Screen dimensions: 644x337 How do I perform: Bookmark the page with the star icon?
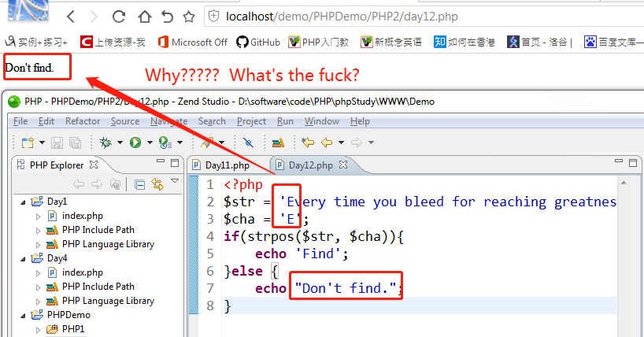[189, 17]
